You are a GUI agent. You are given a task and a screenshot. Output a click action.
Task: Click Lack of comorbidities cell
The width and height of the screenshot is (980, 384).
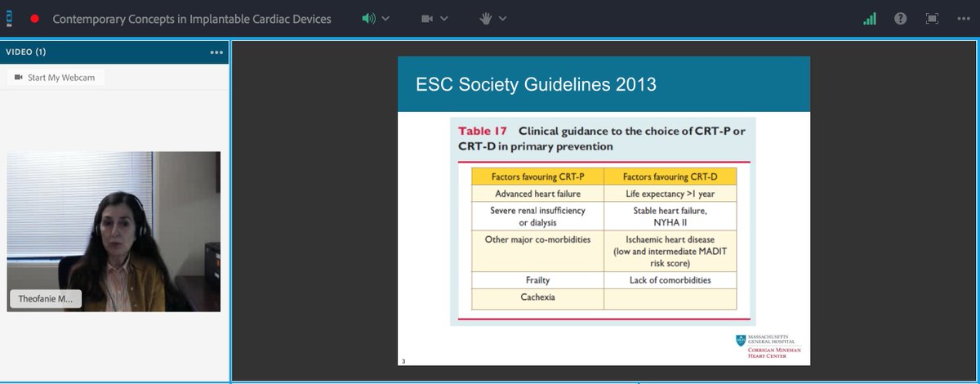coord(669,280)
